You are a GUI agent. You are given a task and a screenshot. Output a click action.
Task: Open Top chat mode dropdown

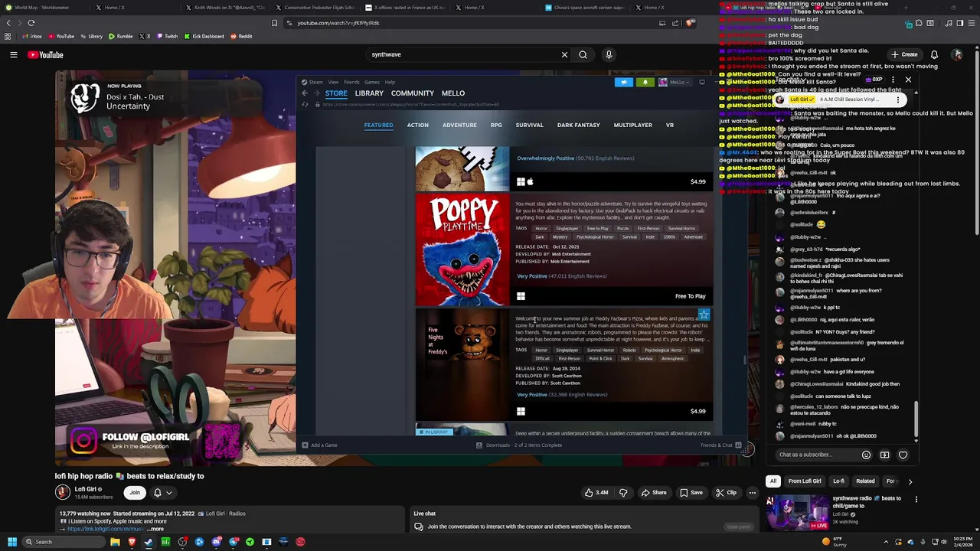792,80
